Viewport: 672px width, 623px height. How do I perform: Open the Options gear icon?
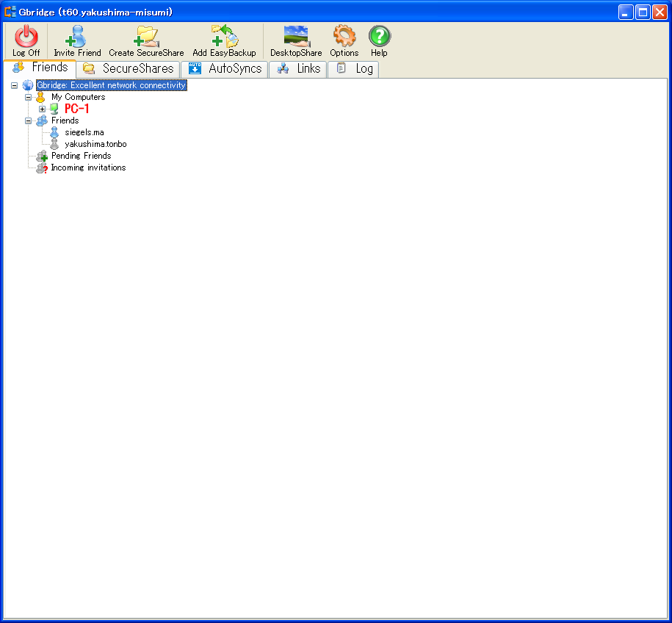pos(344,36)
